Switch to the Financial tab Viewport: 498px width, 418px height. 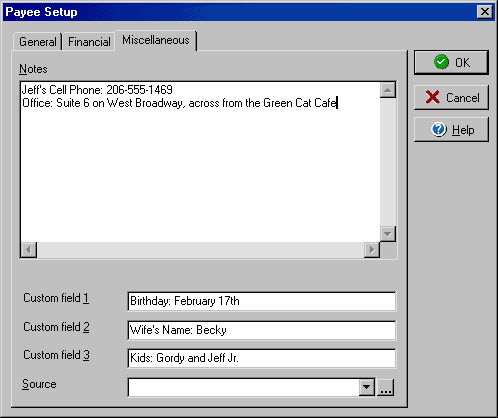[89, 42]
